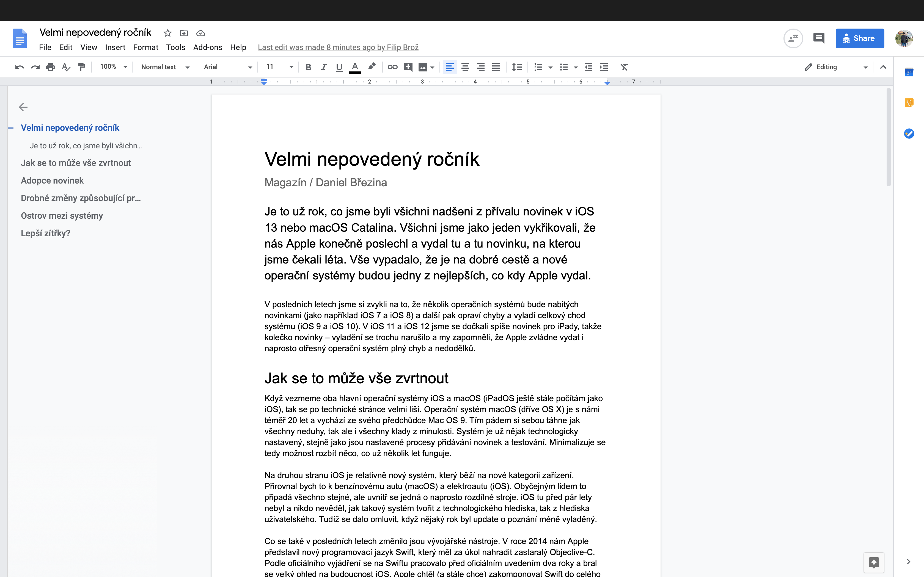Click the blue Share button
This screenshot has width=924, height=577.
859,38
